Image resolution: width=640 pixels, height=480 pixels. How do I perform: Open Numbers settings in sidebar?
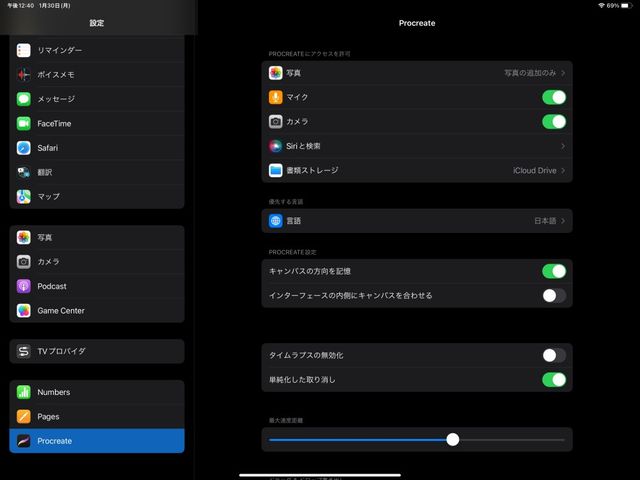tap(97, 392)
